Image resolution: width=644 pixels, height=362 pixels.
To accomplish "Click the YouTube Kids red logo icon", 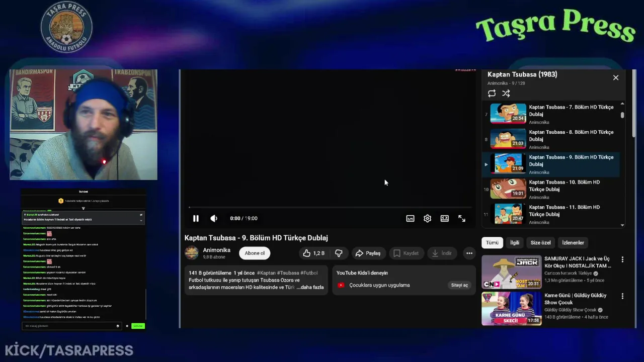I will [341, 285].
